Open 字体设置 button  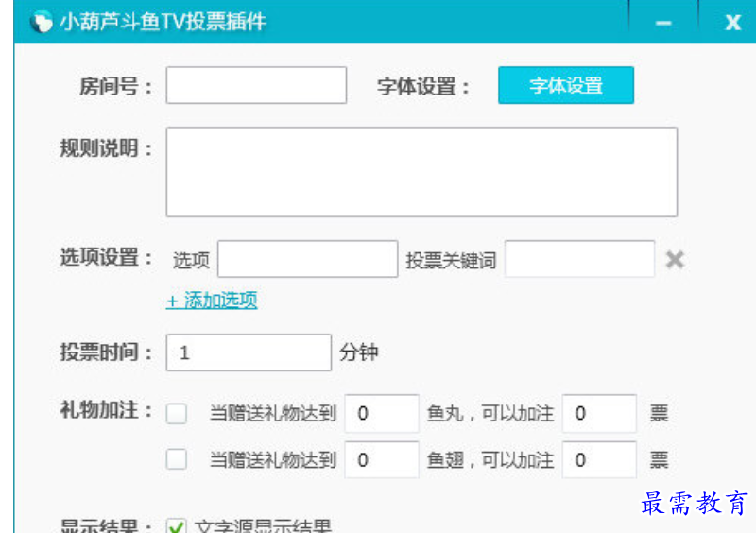[x=566, y=85]
